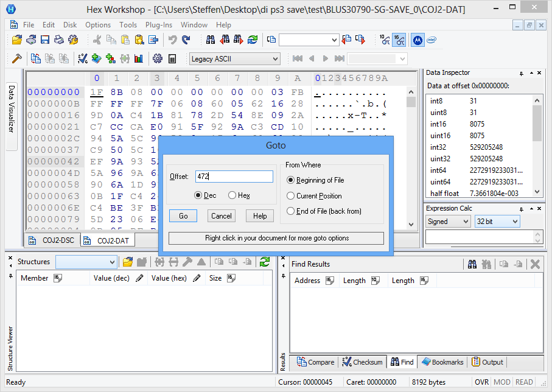
Task: Click the Offset input field
Action: point(234,177)
